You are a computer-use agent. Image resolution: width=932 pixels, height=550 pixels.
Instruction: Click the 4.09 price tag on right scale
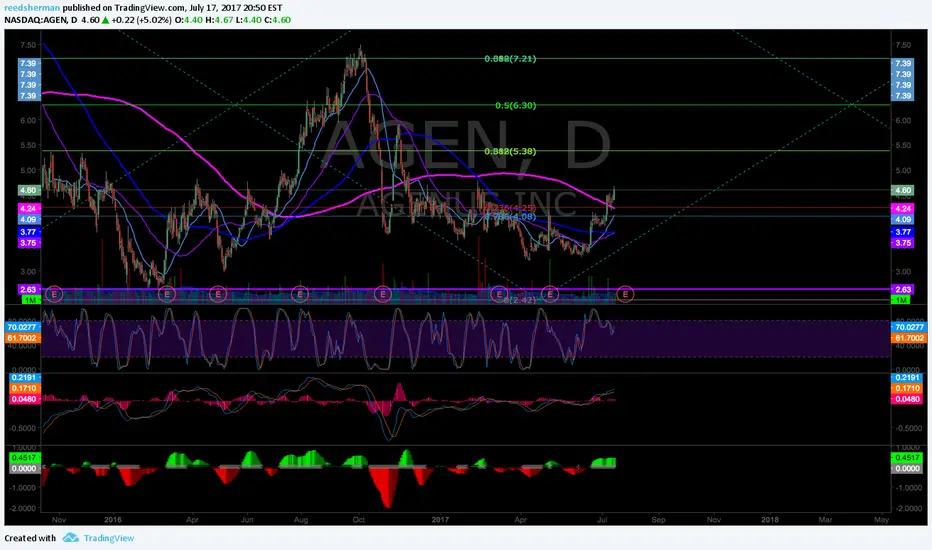pos(903,219)
